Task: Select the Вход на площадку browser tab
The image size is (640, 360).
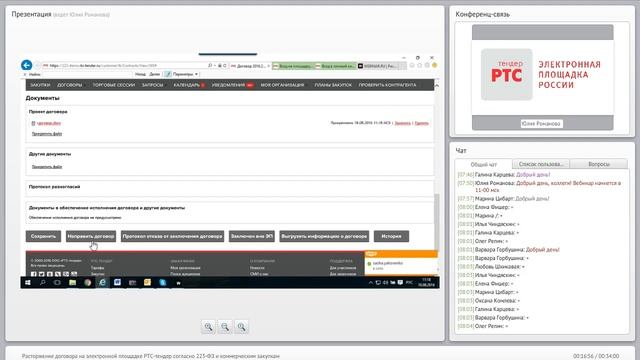Action: point(293,66)
